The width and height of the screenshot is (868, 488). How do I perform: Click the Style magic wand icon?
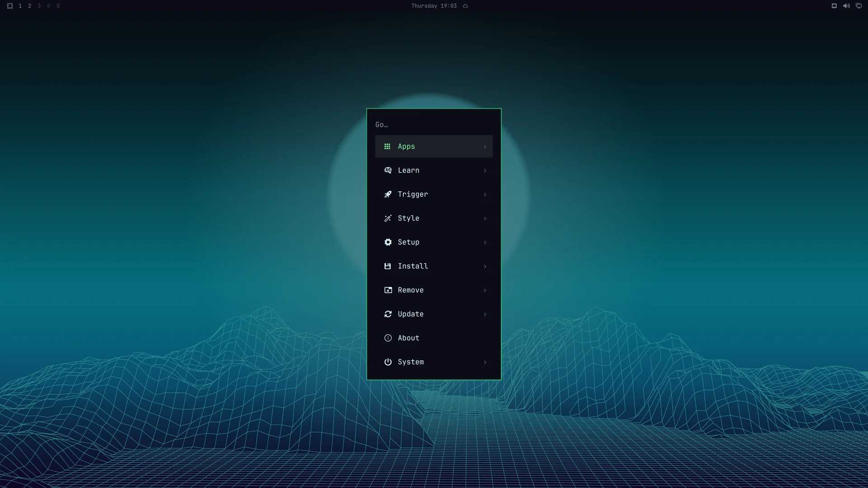click(x=388, y=218)
